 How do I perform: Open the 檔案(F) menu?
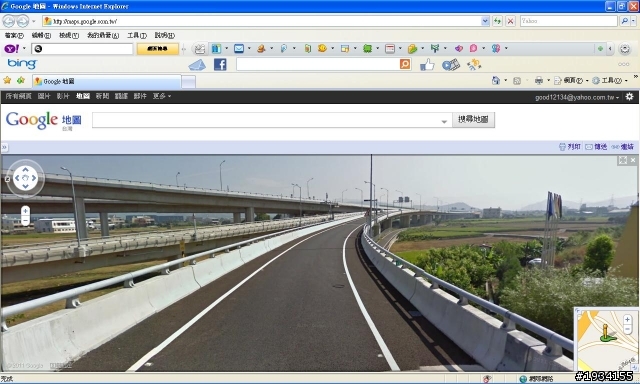pyautogui.click(x=14, y=36)
